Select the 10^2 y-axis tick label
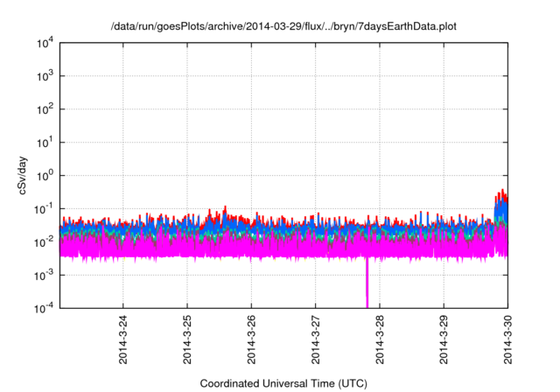Image resolution: width=560 pixels, height=392 pixels. click(45, 109)
